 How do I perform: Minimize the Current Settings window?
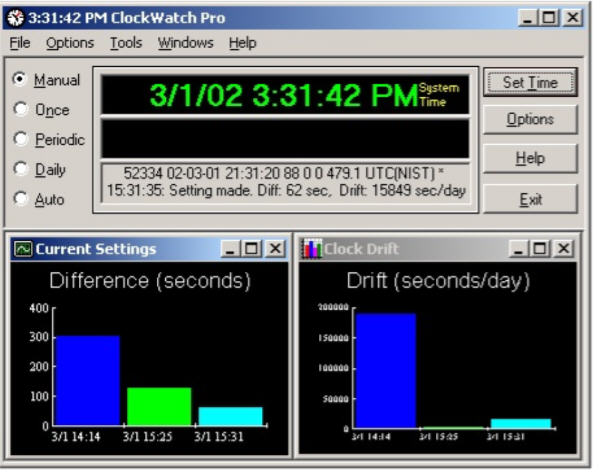tap(230, 249)
